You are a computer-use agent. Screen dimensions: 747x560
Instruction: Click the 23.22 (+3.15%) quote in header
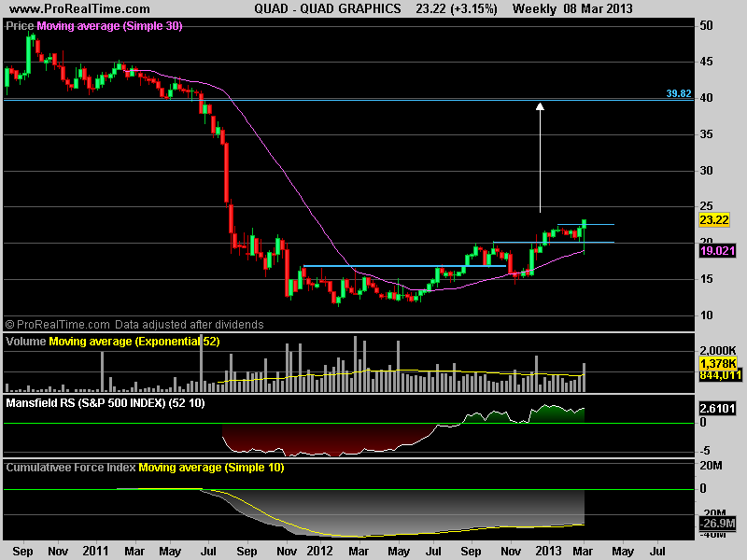(x=457, y=8)
